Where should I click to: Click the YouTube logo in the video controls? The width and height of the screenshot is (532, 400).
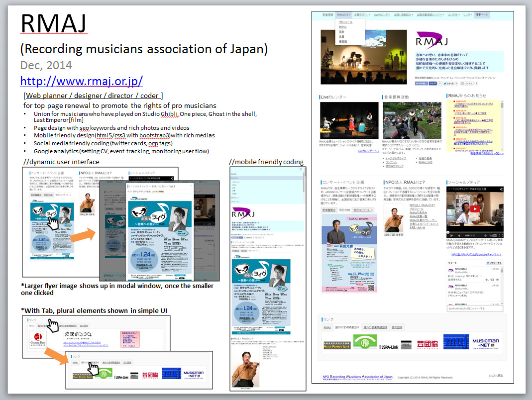coord(493,235)
